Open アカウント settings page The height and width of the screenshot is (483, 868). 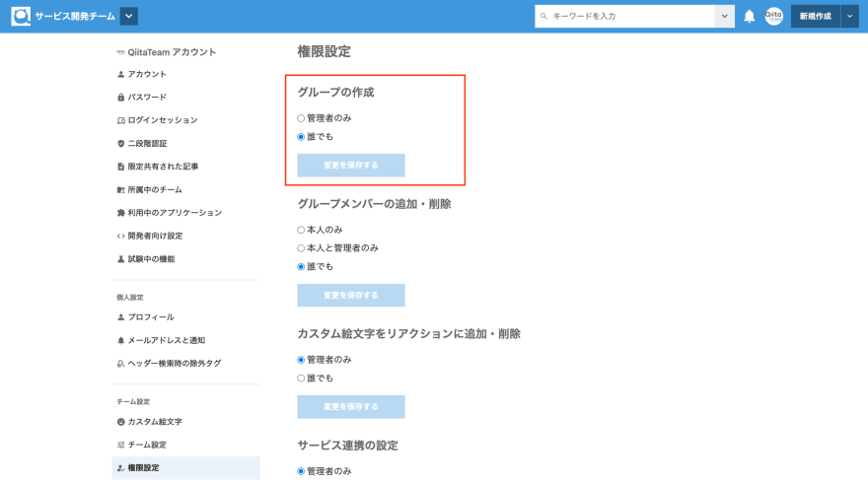[147, 74]
